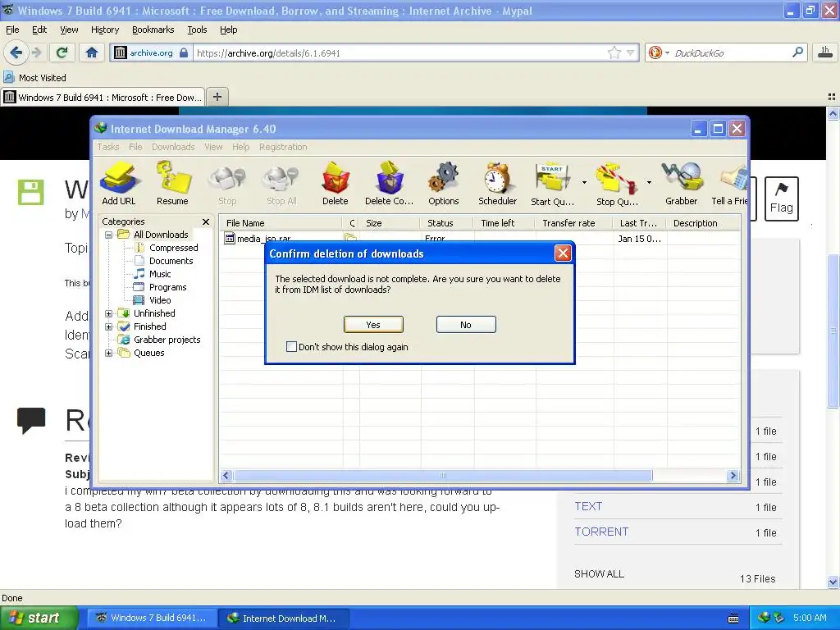Click the Stop Queue icon
This screenshot has width=840, height=630.
pyautogui.click(x=617, y=184)
